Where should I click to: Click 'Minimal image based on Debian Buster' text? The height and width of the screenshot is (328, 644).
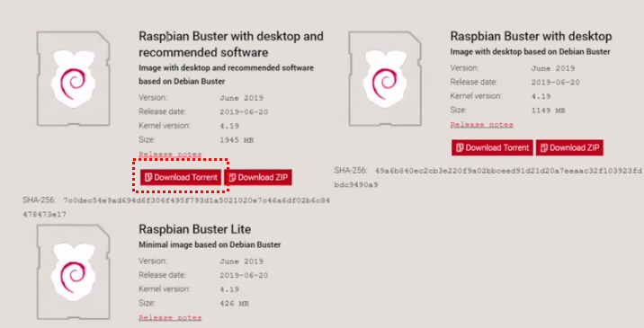(x=210, y=244)
